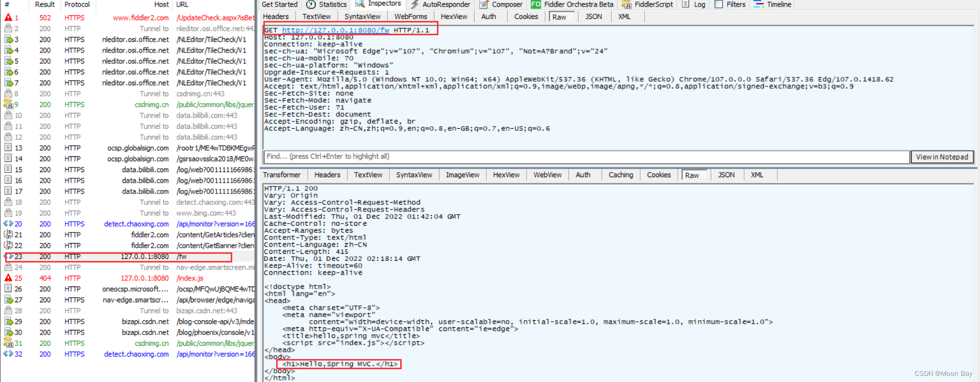Select session 27 nav-edge.smartscreen browser request

[128, 300]
